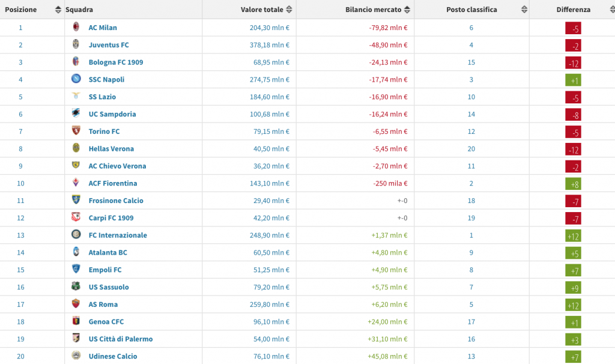Click the SSC Napoli crest icon
The height and width of the screenshot is (364, 615).
coord(76,79)
